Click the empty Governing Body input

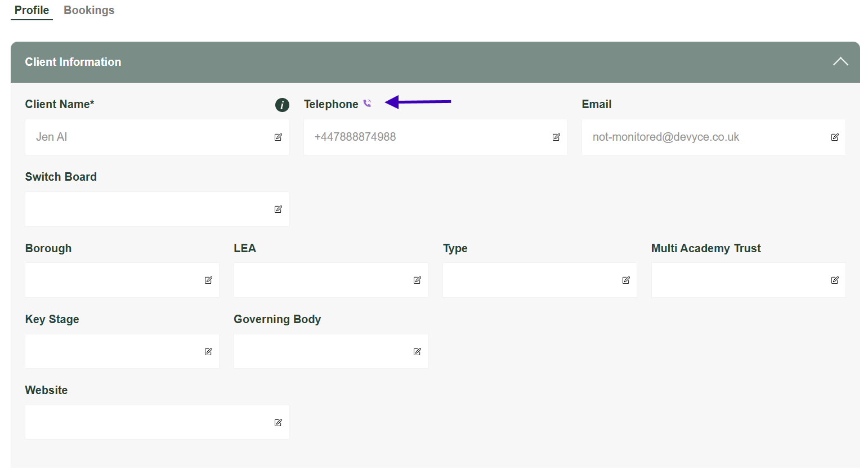(331, 351)
